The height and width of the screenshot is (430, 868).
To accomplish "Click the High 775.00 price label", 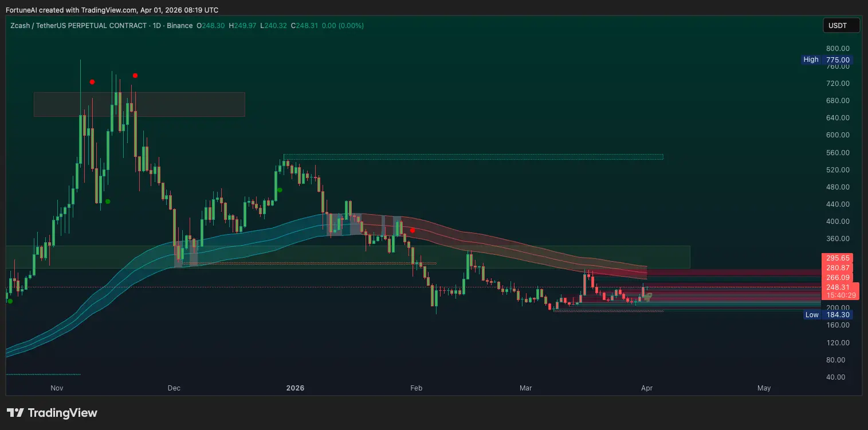I will tap(827, 60).
